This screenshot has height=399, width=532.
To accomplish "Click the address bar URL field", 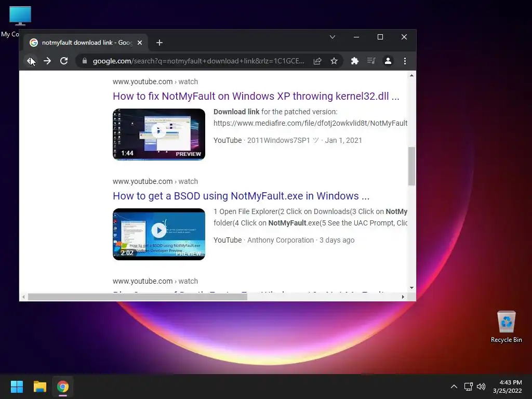I will [198, 61].
